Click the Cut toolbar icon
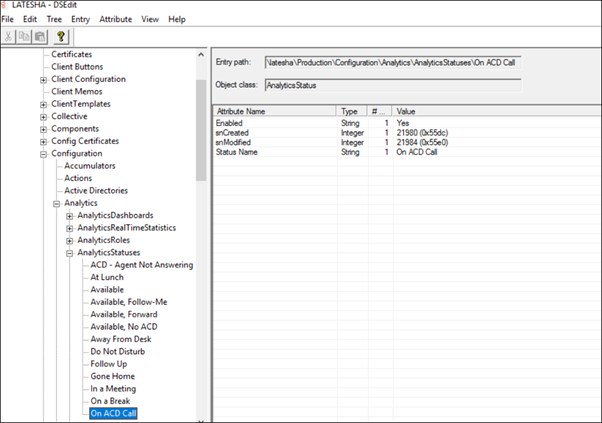Image resolution: width=602 pixels, height=423 pixels. pos(9,36)
